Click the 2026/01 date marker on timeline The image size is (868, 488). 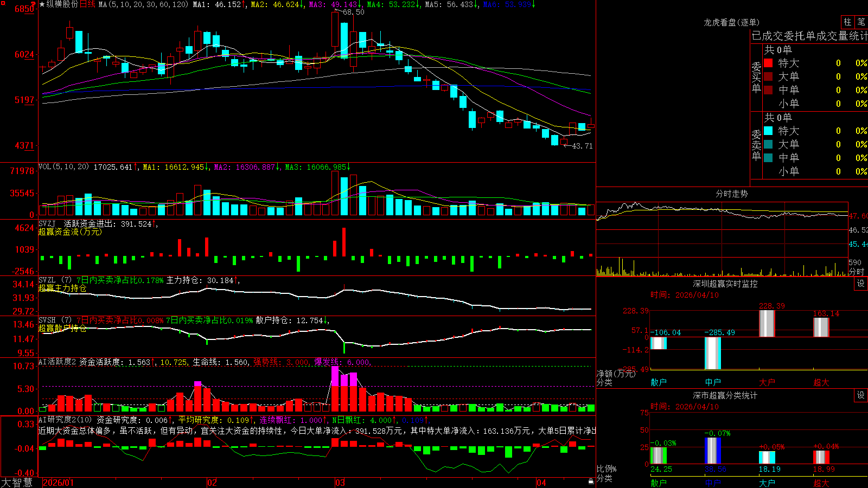pyautogui.click(x=58, y=483)
